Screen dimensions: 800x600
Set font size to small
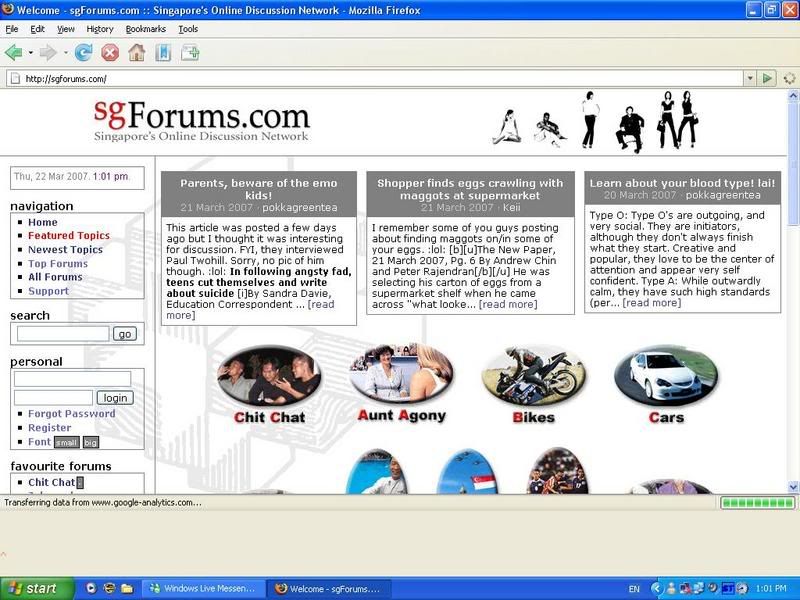click(x=66, y=442)
